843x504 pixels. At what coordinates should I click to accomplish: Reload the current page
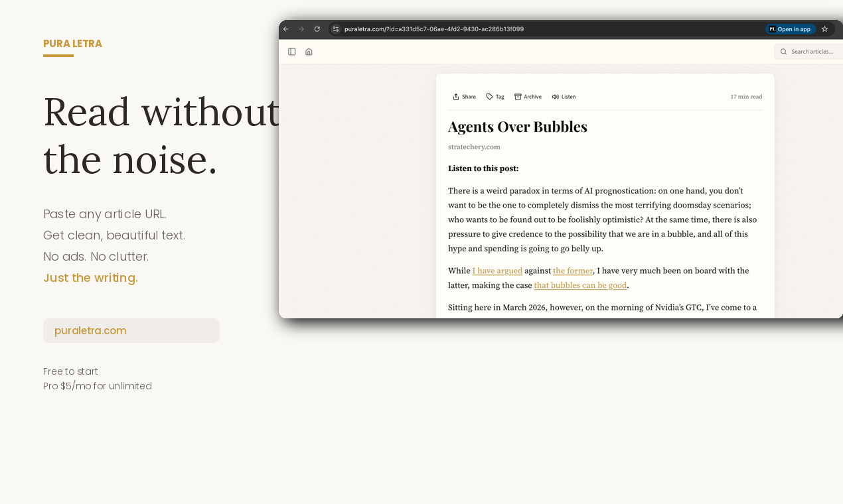[x=317, y=29]
